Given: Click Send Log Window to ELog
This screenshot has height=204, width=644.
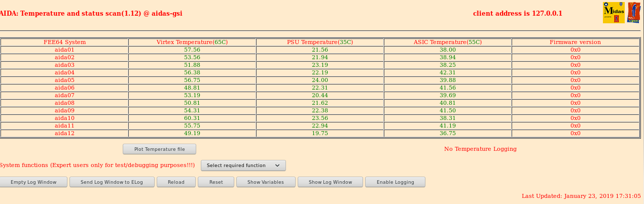Looking at the screenshot, I should pos(112,182).
